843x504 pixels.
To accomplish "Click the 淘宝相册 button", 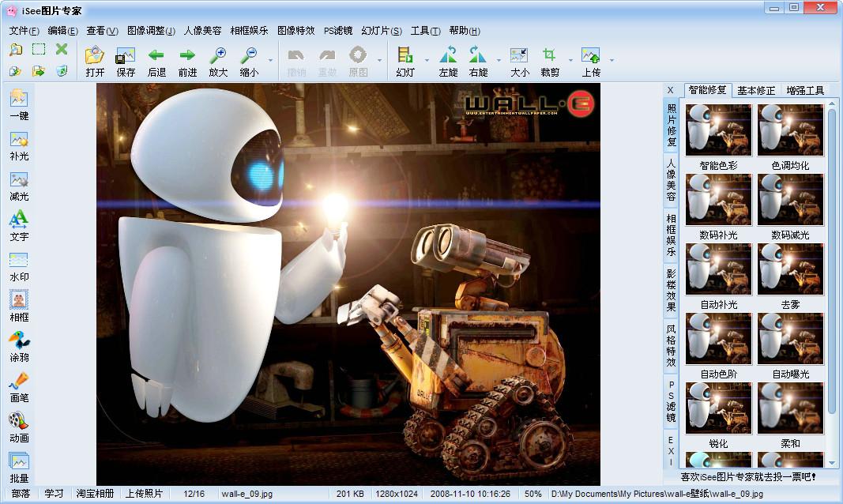I will click(95, 493).
